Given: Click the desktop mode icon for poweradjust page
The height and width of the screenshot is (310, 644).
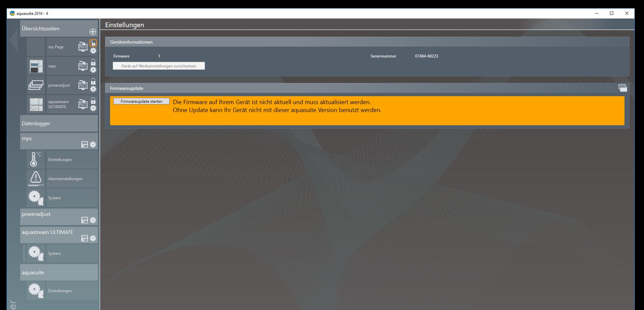Looking at the screenshot, I should click(83, 85).
